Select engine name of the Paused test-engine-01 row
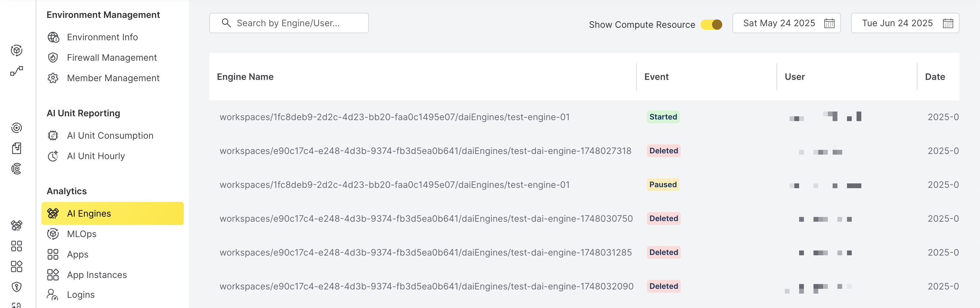 pyautogui.click(x=395, y=185)
